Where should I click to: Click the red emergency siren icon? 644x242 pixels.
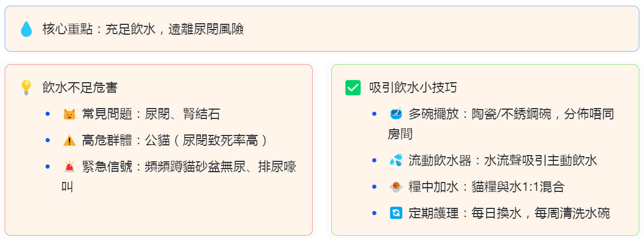pos(69,167)
